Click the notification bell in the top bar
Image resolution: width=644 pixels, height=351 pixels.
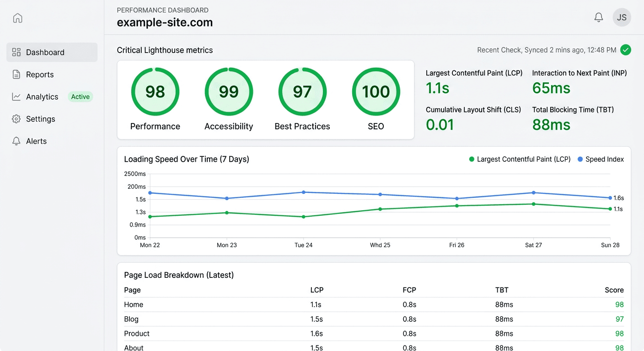click(598, 17)
